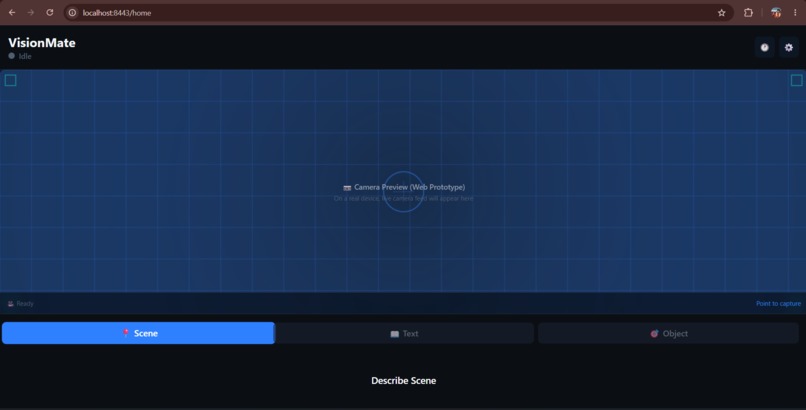The height and width of the screenshot is (410, 806).
Task: Open VisionMate settings gear
Action: pyautogui.click(x=789, y=47)
